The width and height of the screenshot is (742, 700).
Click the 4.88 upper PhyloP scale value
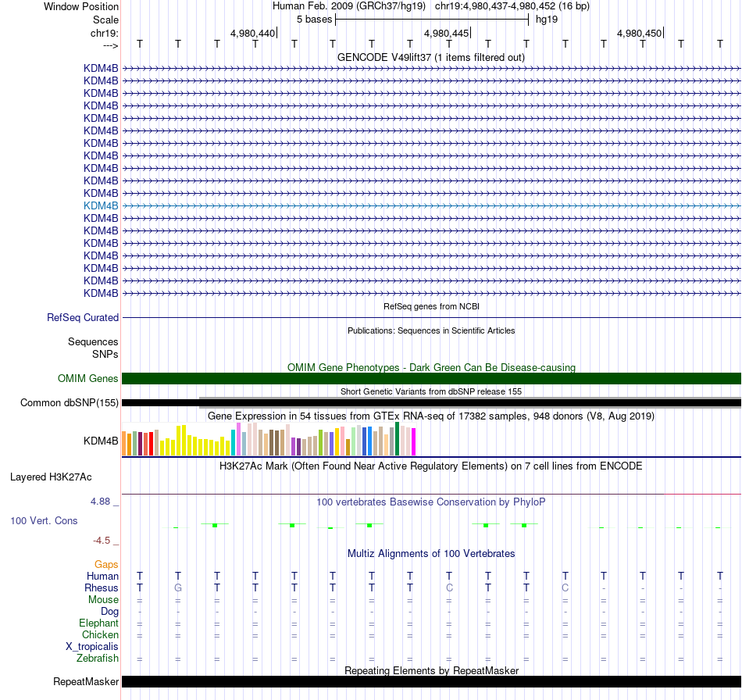(x=100, y=502)
